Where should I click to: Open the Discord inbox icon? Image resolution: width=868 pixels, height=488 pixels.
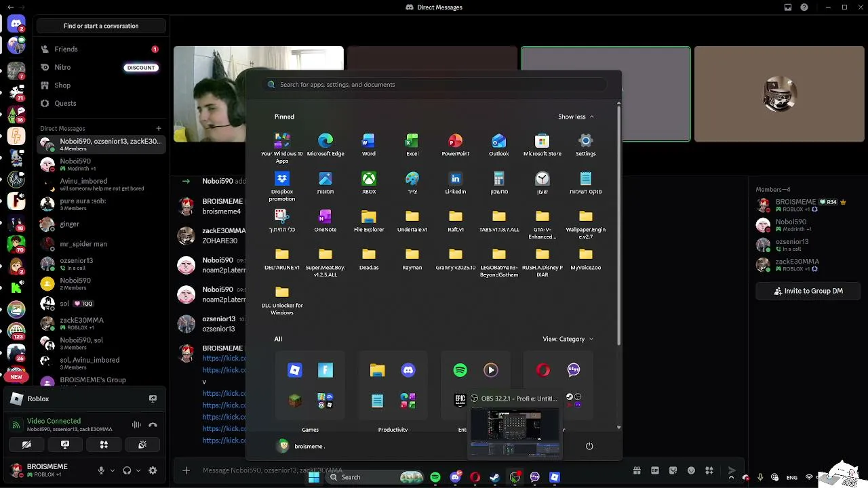point(788,7)
